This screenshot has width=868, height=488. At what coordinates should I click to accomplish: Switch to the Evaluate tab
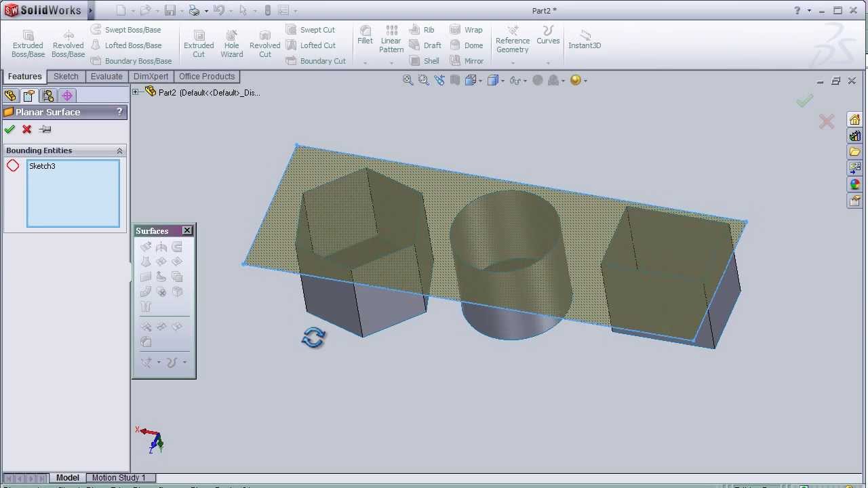point(106,77)
